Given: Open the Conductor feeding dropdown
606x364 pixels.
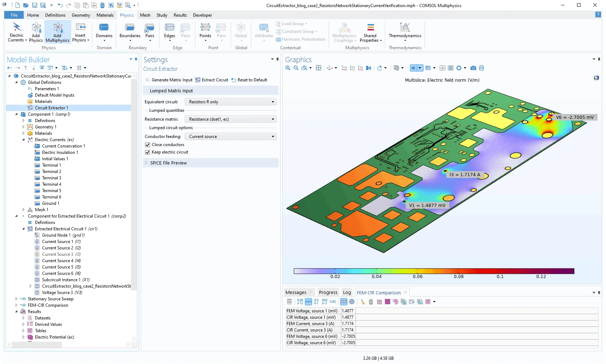Looking at the screenshot, I should click(230, 137).
